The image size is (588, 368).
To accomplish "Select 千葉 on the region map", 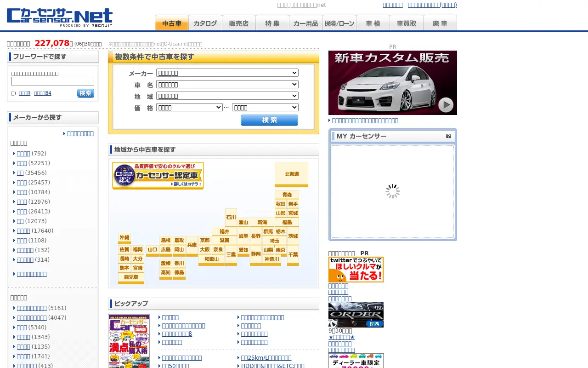I will (x=293, y=255).
